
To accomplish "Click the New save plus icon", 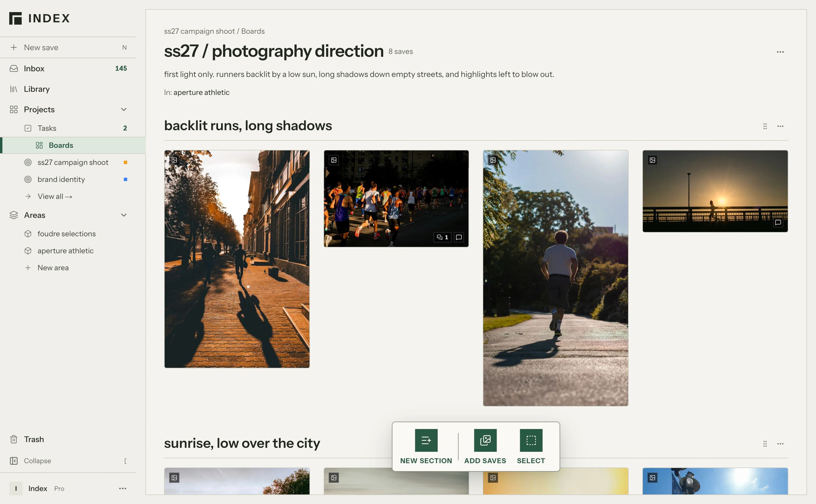I will click(x=14, y=47).
